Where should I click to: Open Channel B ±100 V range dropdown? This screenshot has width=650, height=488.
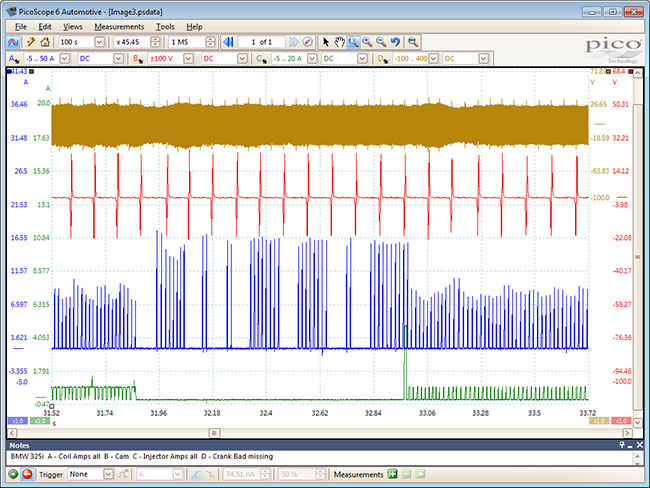(171, 59)
